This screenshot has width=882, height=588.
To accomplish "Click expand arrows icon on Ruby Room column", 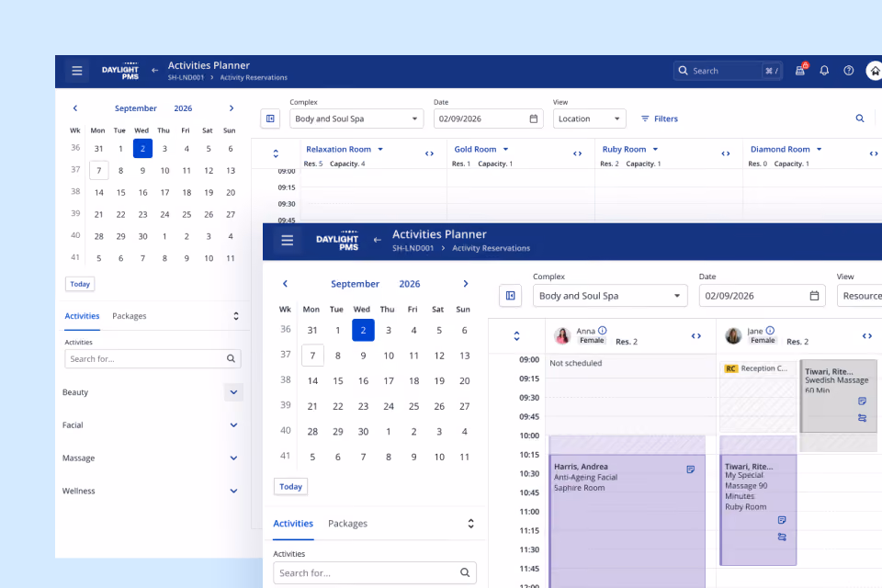I will 726,153.
